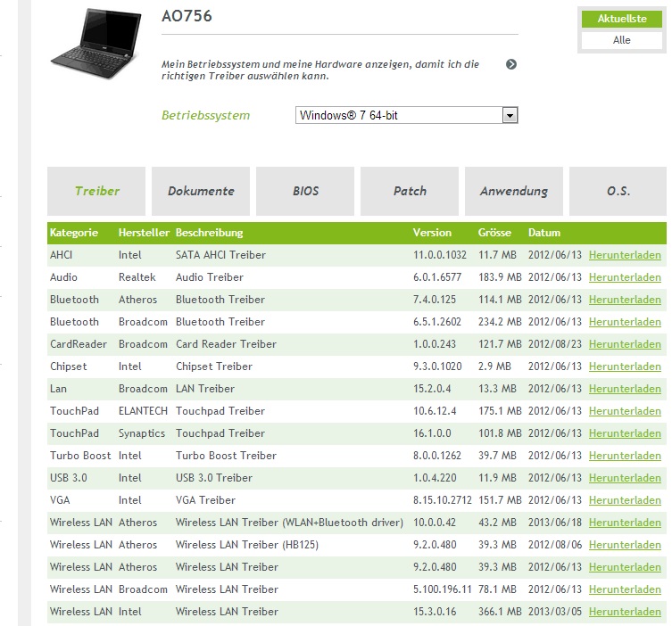Viewport: 672px width, 626px height.
Task: Click the Kategorie column header
Action: [74, 233]
